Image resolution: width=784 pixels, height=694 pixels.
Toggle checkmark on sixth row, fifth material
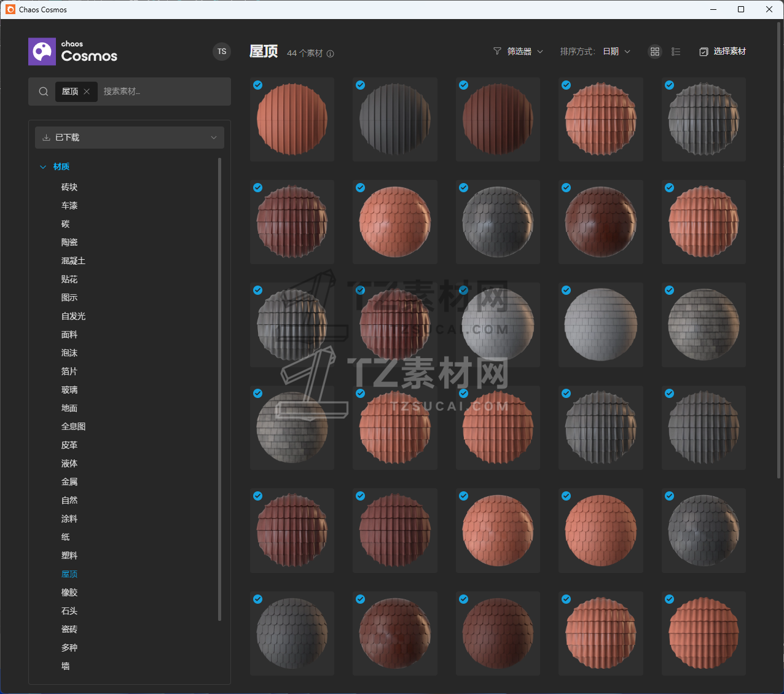670,599
